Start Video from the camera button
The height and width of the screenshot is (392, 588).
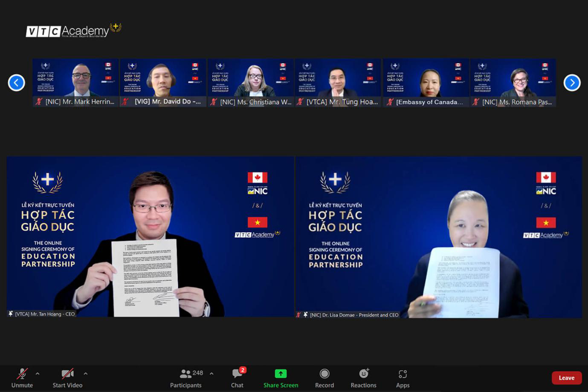(67, 378)
